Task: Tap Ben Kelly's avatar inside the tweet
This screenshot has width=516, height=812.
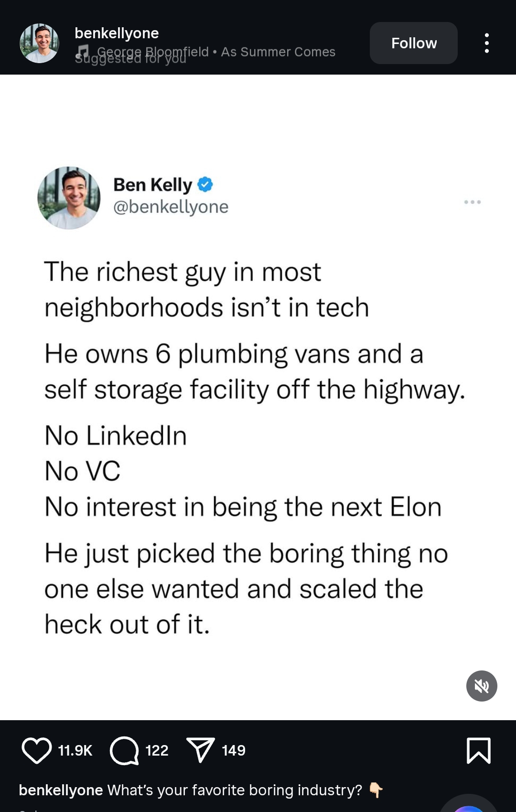Action: click(69, 198)
